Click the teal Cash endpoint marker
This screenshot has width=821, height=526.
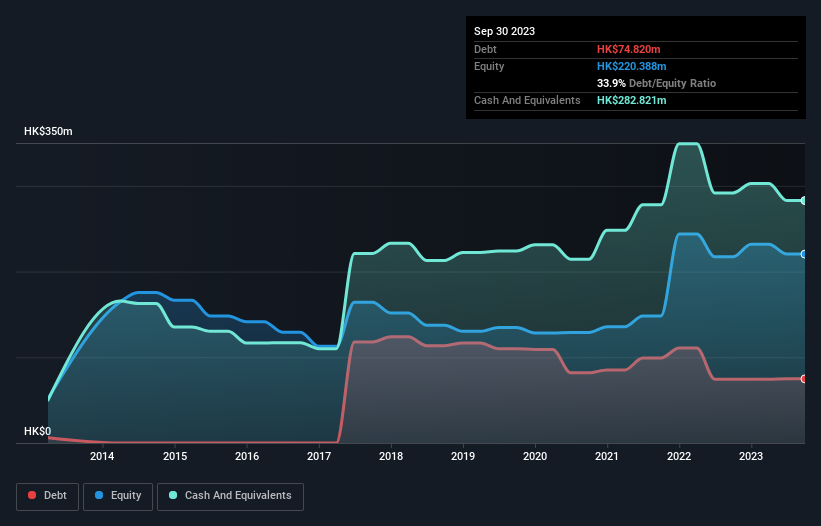point(804,201)
